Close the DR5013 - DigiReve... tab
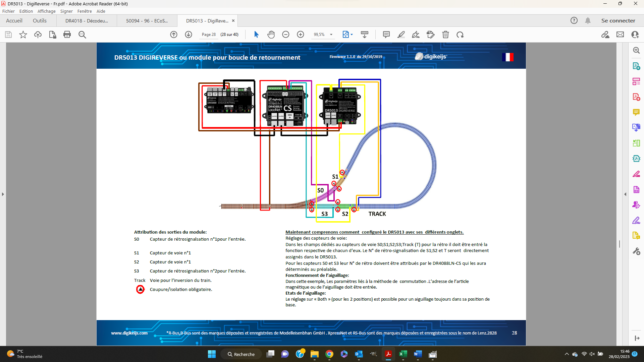The height and width of the screenshot is (362, 644). pyautogui.click(x=233, y=21)
